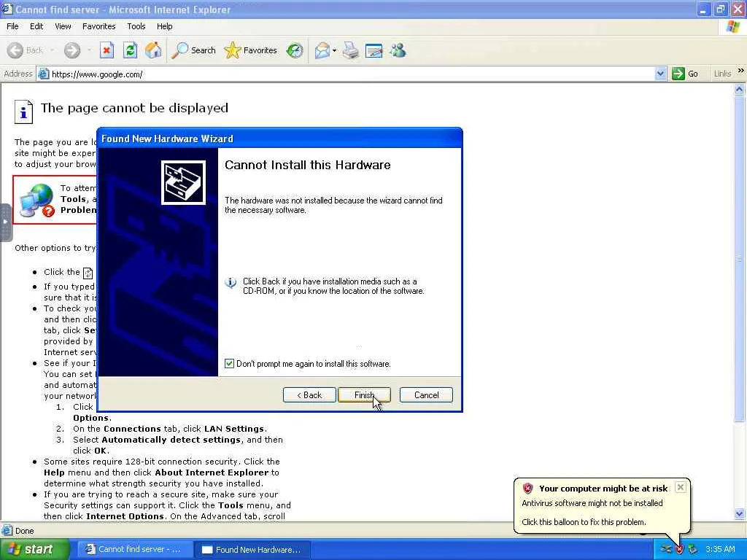Image resolution: width=747 pixels, height=560 pixels.
Task: Click the refresh icon in the Click the bullet
Action: click(88, 273)
